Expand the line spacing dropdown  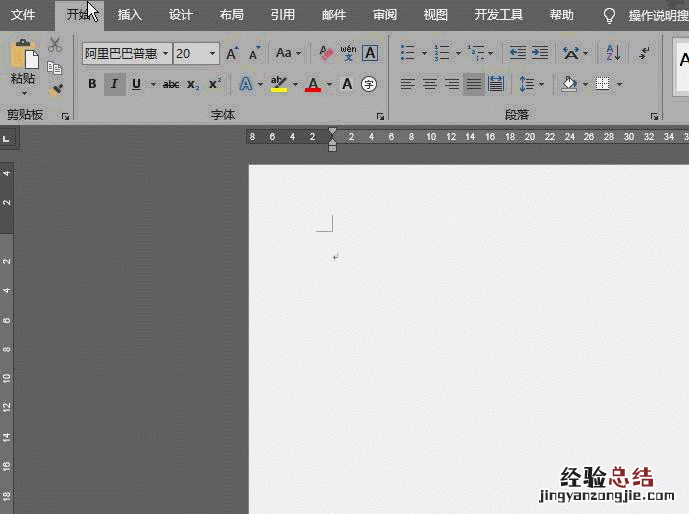[x=542, y=84]
